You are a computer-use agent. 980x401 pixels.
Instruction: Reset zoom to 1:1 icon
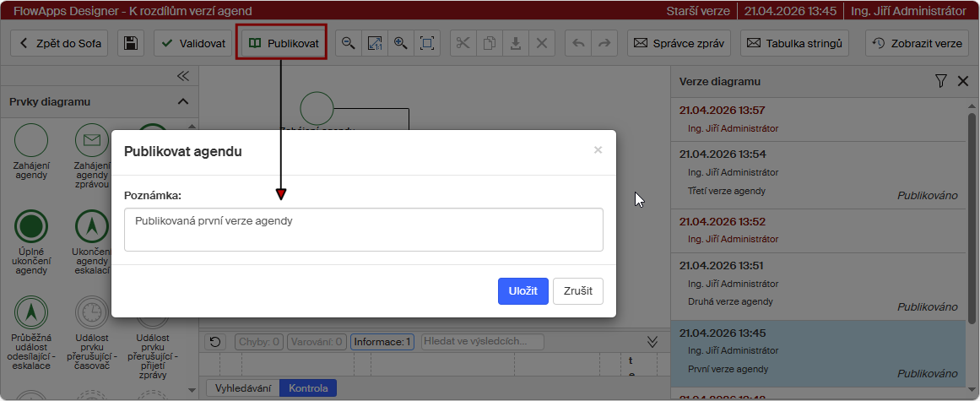pyautogui.click(x=375, y=43)
